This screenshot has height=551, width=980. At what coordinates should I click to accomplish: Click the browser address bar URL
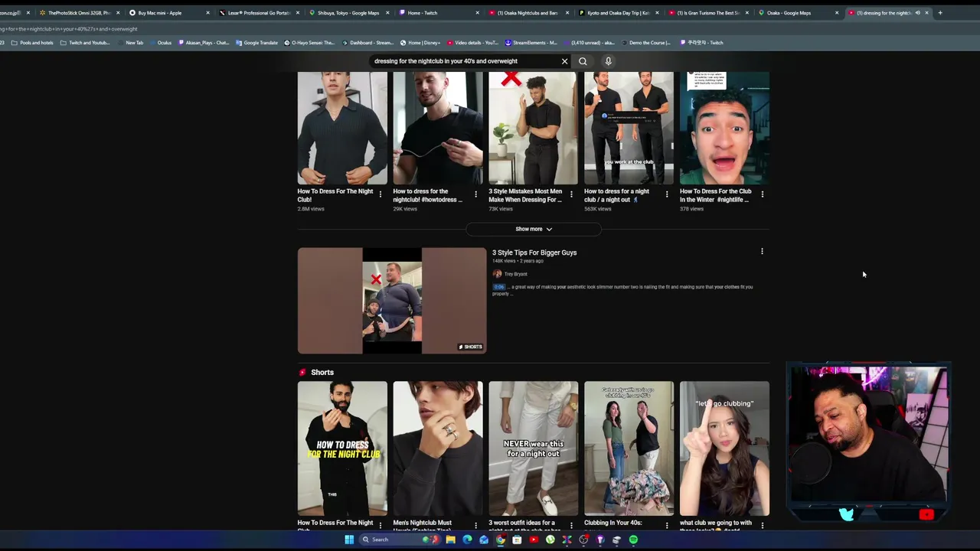pyautogui.click(x=69, y=29)
